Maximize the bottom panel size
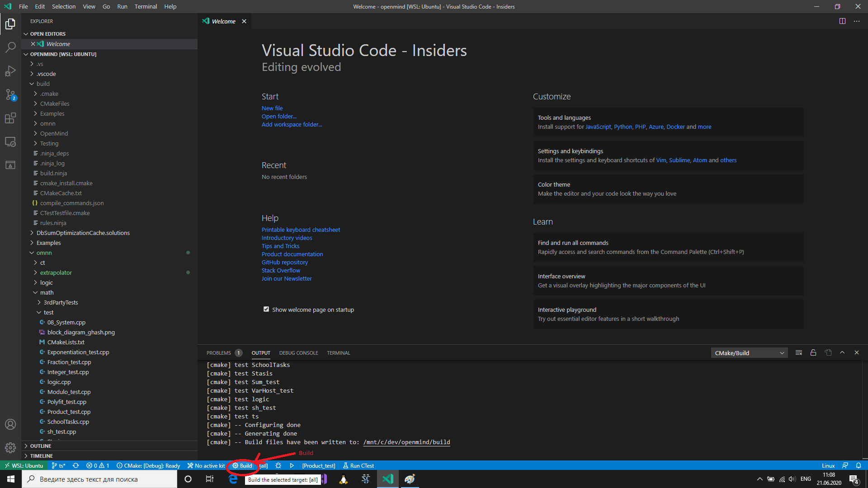This screenshot has width=868, height=488. tap(842, 353)
